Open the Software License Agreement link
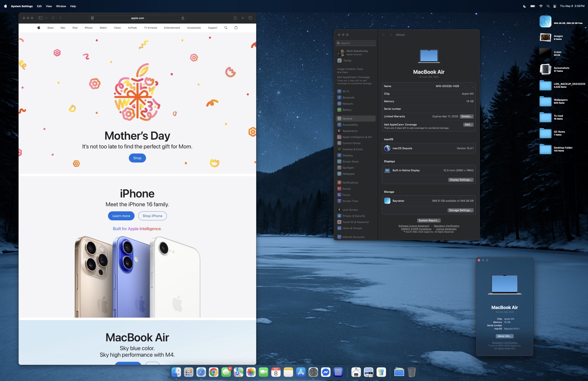588x381 pixels. [414, 226]
